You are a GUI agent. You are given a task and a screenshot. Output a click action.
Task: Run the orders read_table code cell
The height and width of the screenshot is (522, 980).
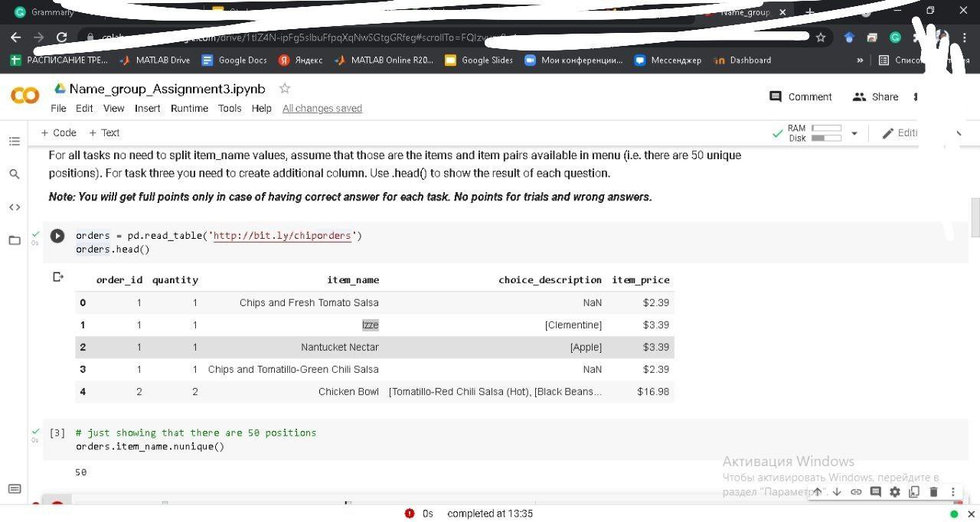[57, 236]
